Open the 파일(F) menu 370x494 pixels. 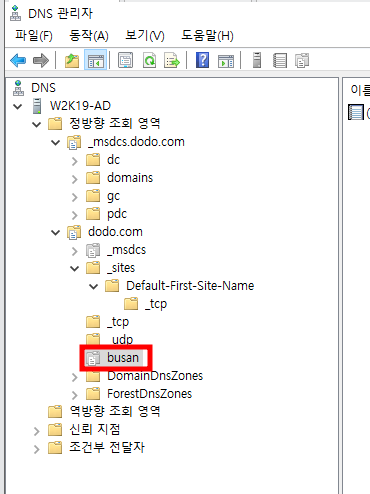[34, 35]
